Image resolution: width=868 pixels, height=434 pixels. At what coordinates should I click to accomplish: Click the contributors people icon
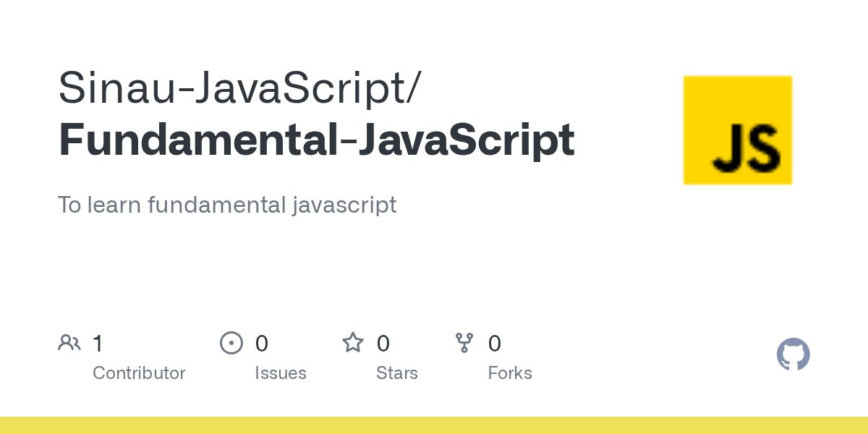point(69,343)
